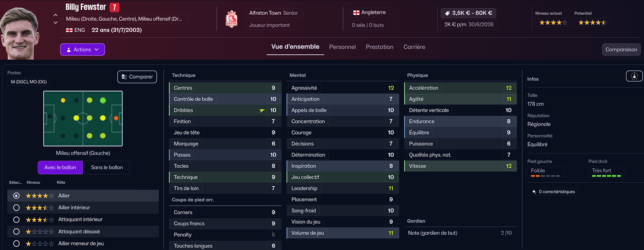644x250 pixels.
Task: Go to previous player with up chevron
Action: click(55, 15)
